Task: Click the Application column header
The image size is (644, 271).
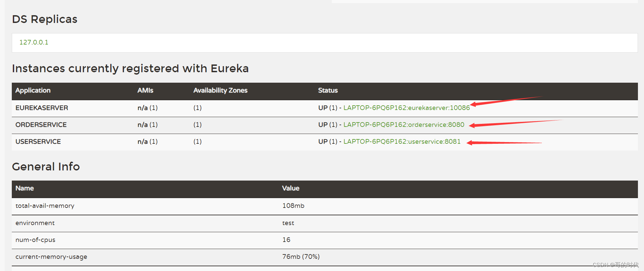Action: click(33, 90)
